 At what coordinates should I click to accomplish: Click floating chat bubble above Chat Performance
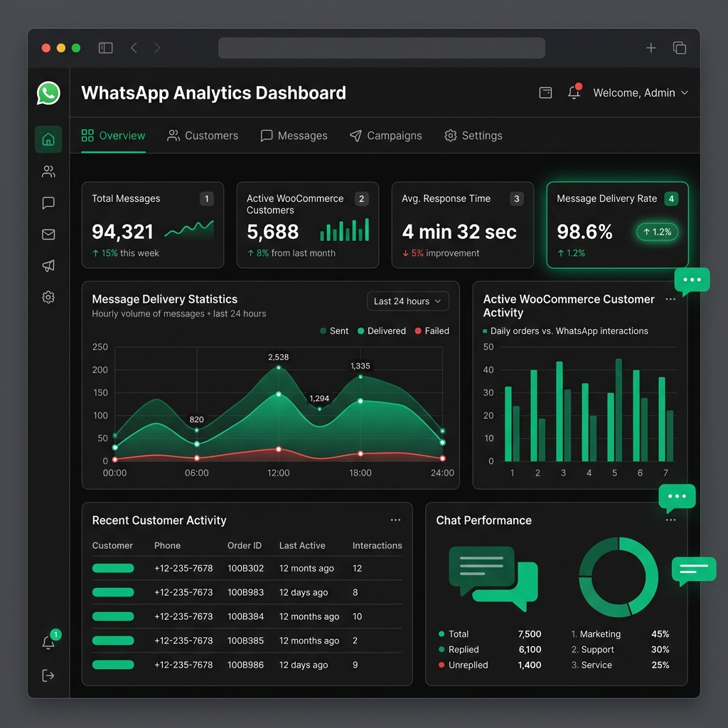click(677, 497)
